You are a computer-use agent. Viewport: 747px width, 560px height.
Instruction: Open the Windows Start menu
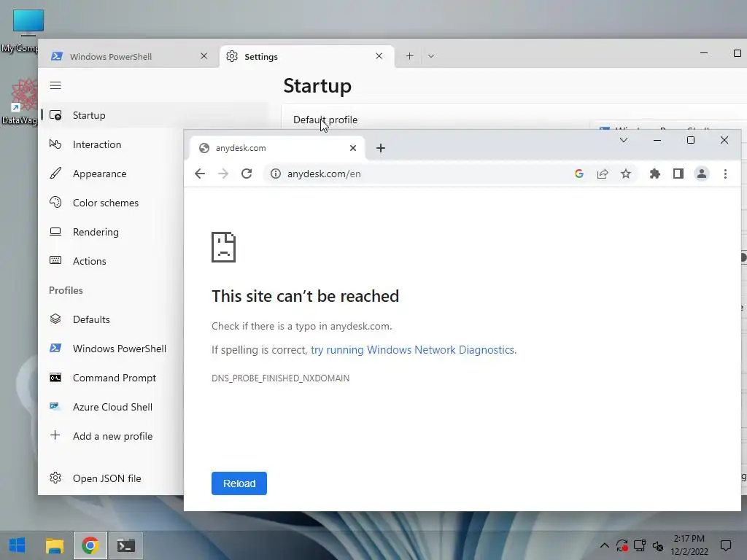(18, 545)
